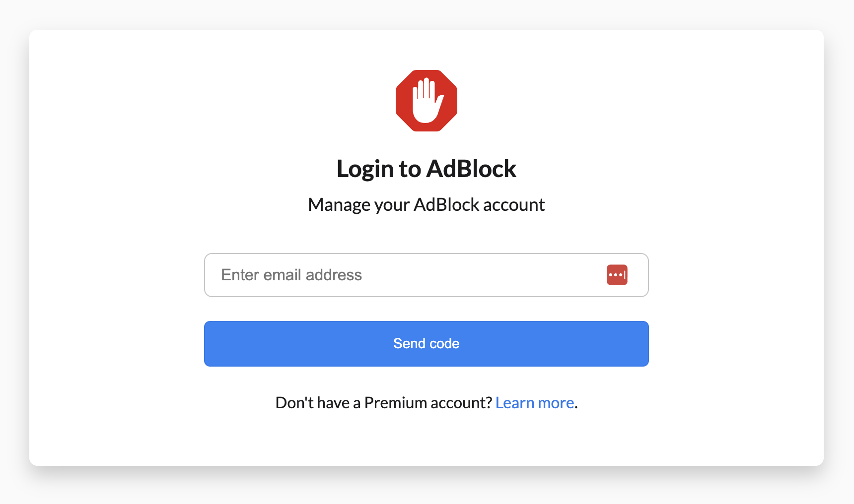This screenshot has height=504, width=854.
Task: Click the Manage your AdBlock account subtitle
Action: pyautogui.click(x=426, y=205)
